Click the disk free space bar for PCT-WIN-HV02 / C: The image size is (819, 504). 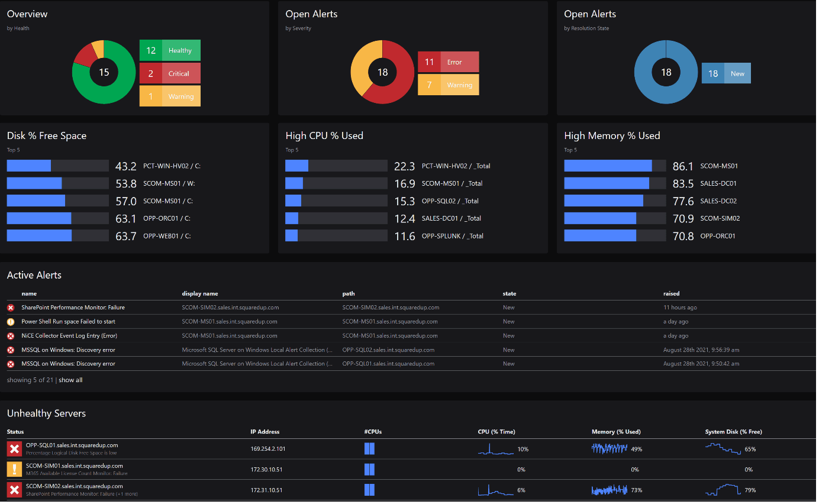click(x=57, y=166)
